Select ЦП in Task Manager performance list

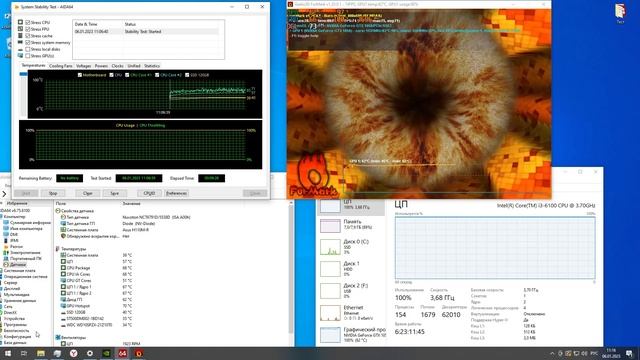coord(351,206)
